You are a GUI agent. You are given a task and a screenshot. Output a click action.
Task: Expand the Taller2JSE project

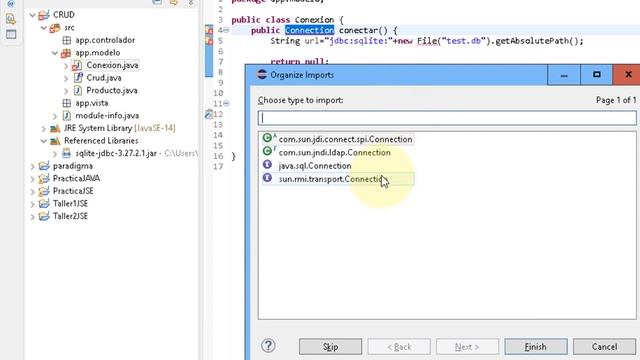[x=32, y=217]
